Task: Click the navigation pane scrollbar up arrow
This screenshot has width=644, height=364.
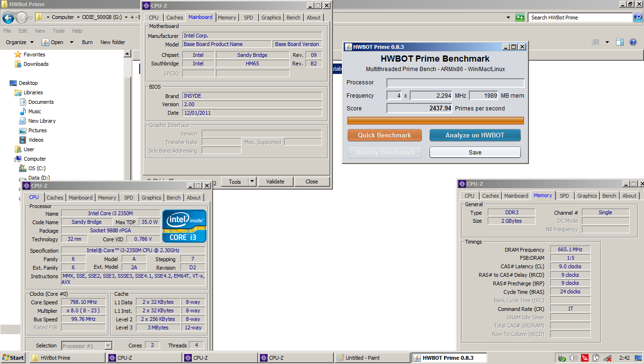Action: (127, 54)
